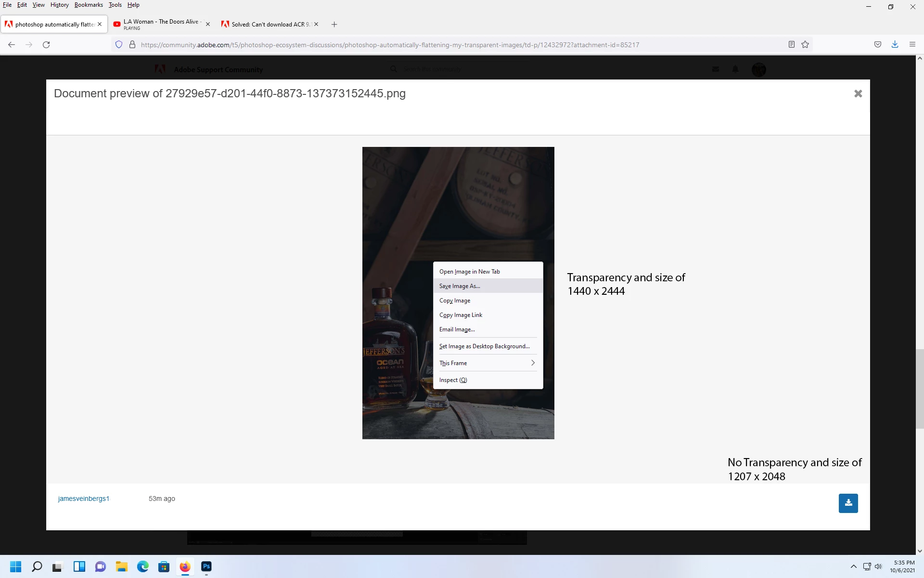Toggle Firefox reader view icon

(791, 45)
